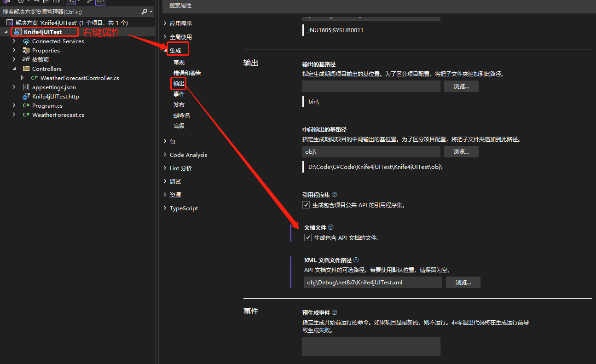Open the Solution Explorer search options dropdown arrow
This screenshot has height=364, width=596.
pyautogui.click(x=150, y=12)
